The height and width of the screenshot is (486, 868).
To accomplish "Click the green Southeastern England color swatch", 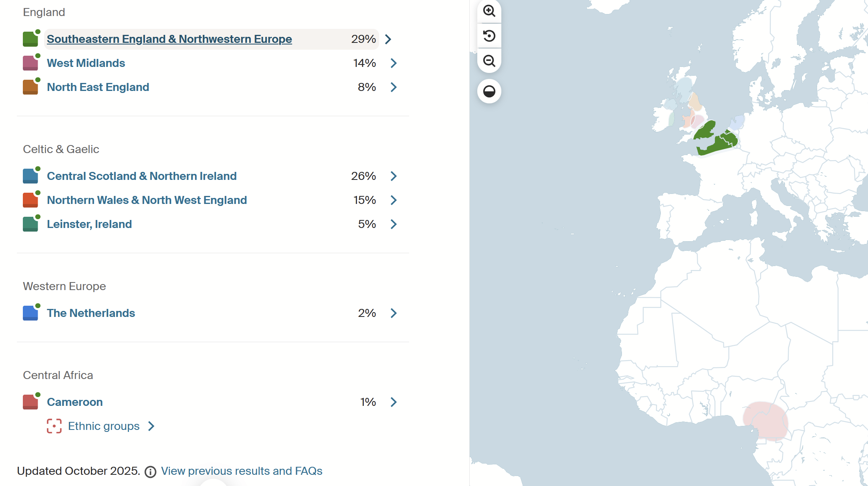I will click(30, 39).
